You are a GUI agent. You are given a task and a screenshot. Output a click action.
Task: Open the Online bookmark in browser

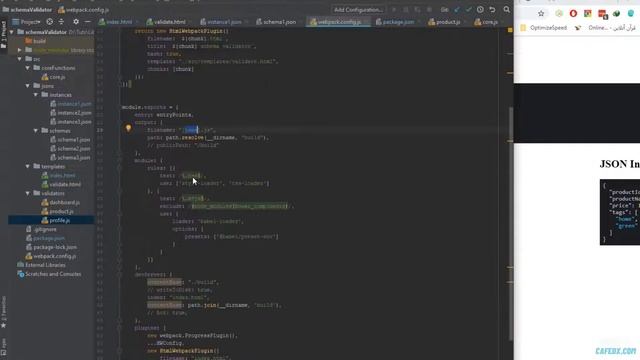(x=605, y=28)
